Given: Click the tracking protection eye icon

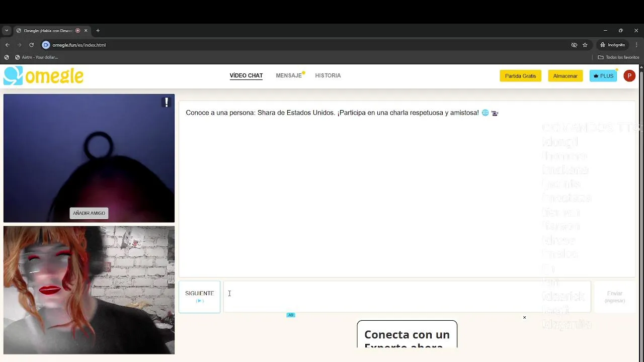Looking at the screenshot, I should tap(574, 45).
